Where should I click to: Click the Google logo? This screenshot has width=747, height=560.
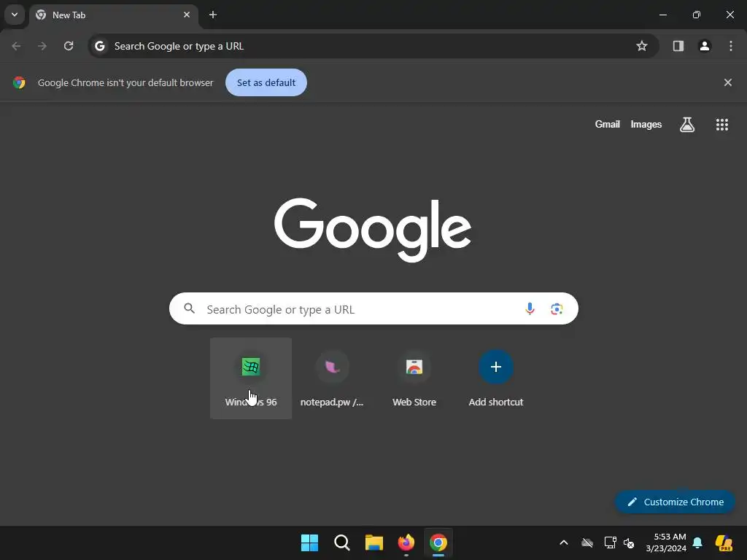point(373,230)
